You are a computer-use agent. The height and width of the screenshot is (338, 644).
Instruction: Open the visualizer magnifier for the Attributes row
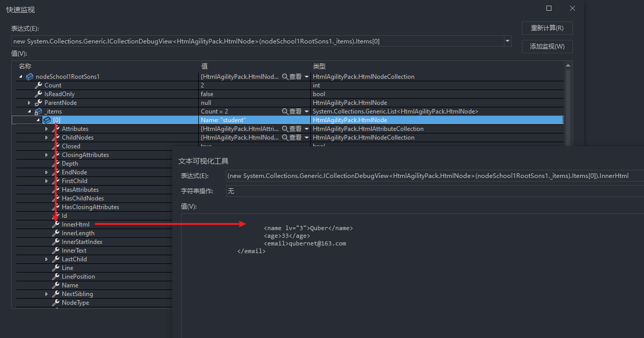pos(285,129)
